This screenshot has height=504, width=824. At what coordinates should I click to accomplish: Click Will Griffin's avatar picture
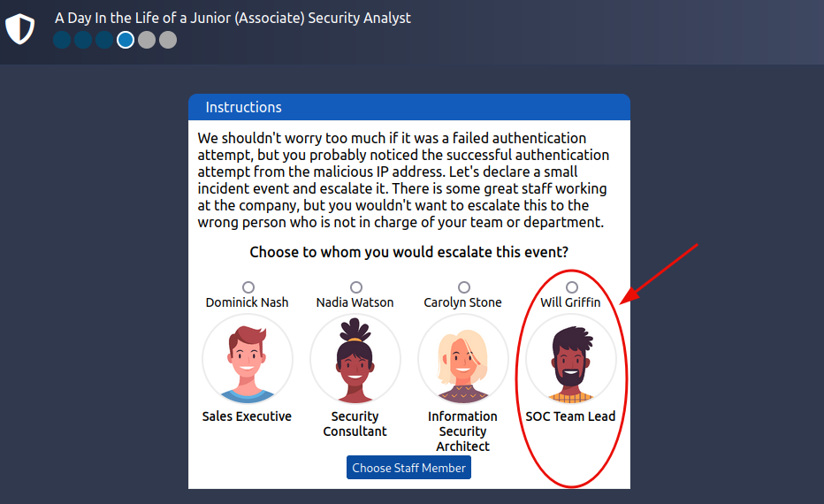point(571,360)
